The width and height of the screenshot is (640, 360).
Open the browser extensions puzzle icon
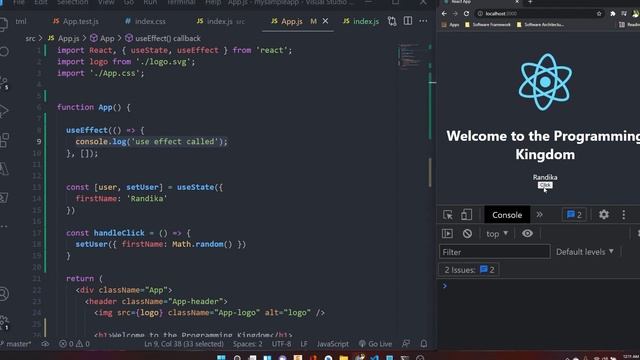[613, 13]
